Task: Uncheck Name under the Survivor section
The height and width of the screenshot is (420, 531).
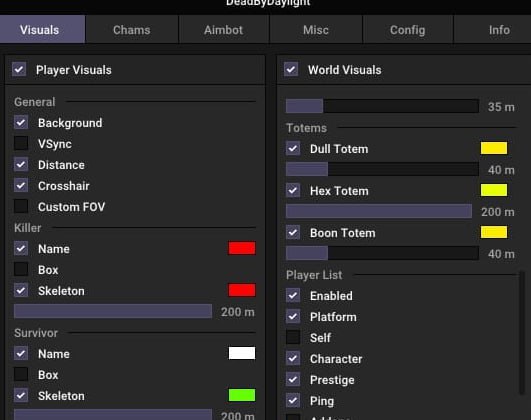Action: 21,353
